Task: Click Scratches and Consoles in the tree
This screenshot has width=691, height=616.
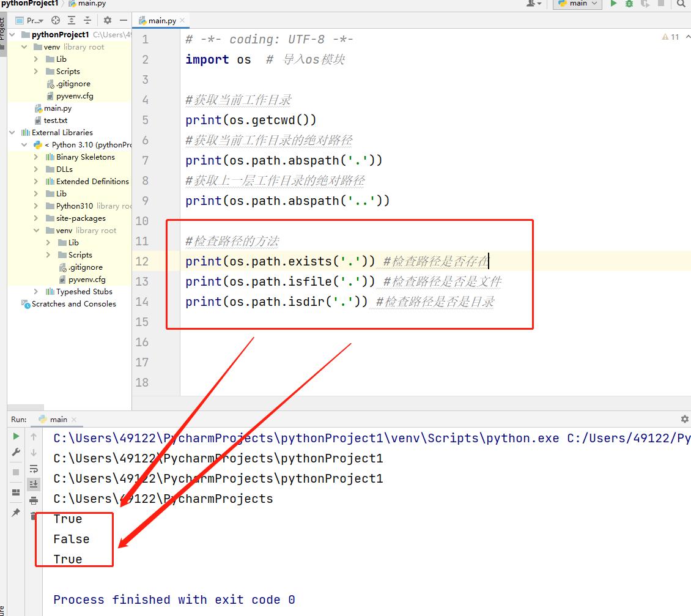Action: tap(73, 304)
